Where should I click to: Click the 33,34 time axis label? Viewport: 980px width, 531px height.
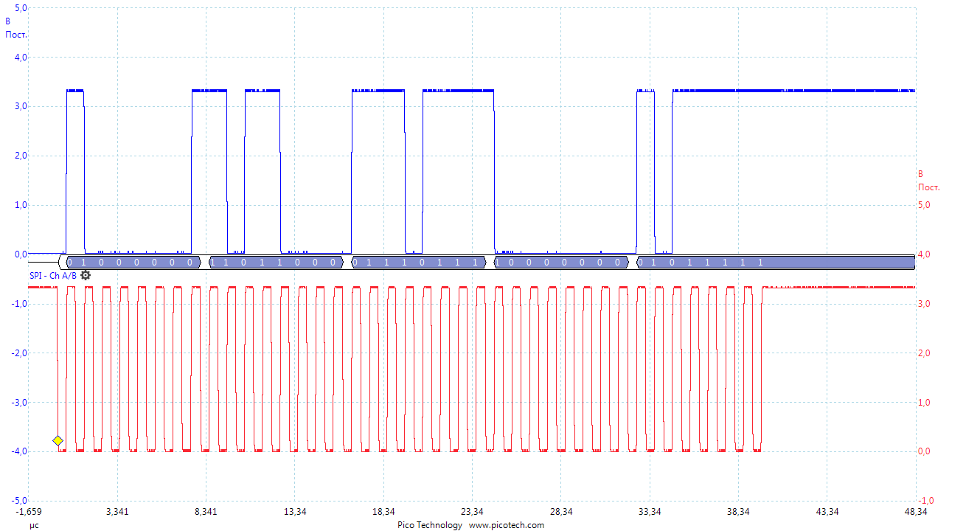[650, 512]
